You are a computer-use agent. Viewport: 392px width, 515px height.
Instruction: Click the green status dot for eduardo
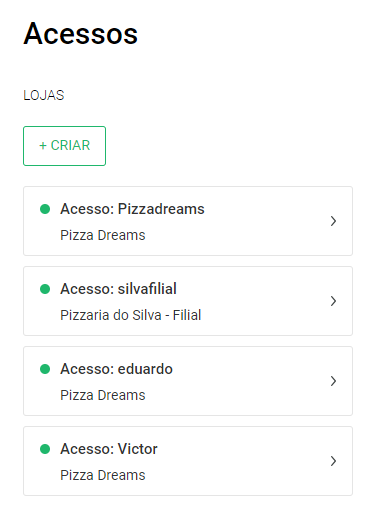[45, 369]
